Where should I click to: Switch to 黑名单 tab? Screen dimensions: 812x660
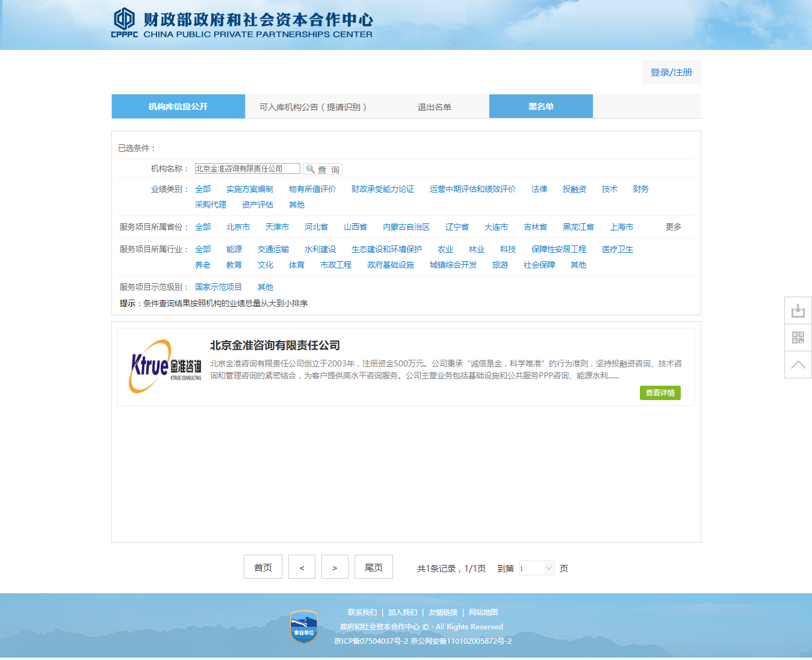click(x=541, y=106)
